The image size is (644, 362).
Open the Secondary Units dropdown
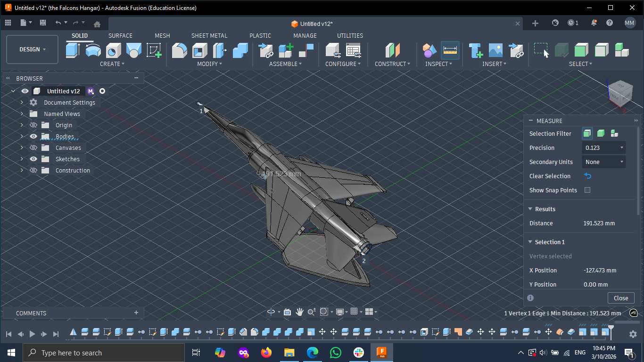coord(604,162)
